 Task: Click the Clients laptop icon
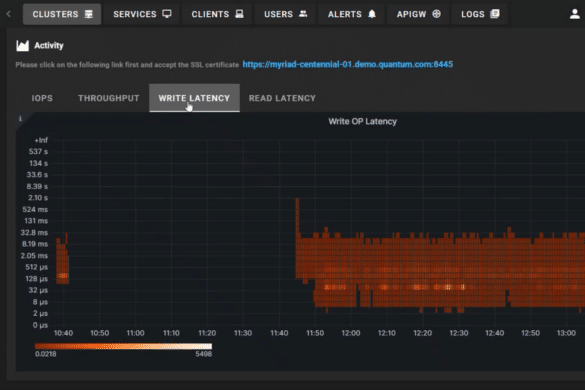[239, 14]
